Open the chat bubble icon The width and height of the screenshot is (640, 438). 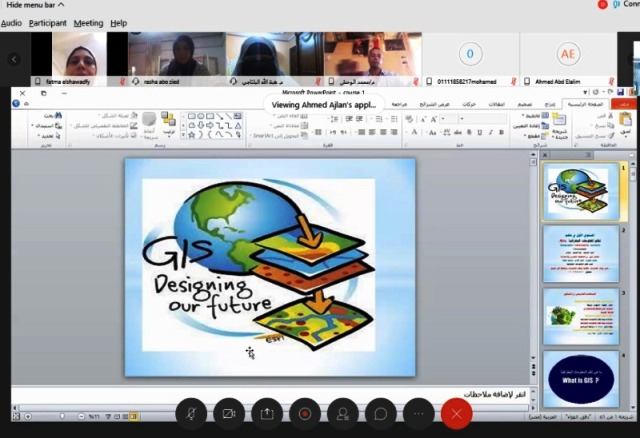(381, 413)
